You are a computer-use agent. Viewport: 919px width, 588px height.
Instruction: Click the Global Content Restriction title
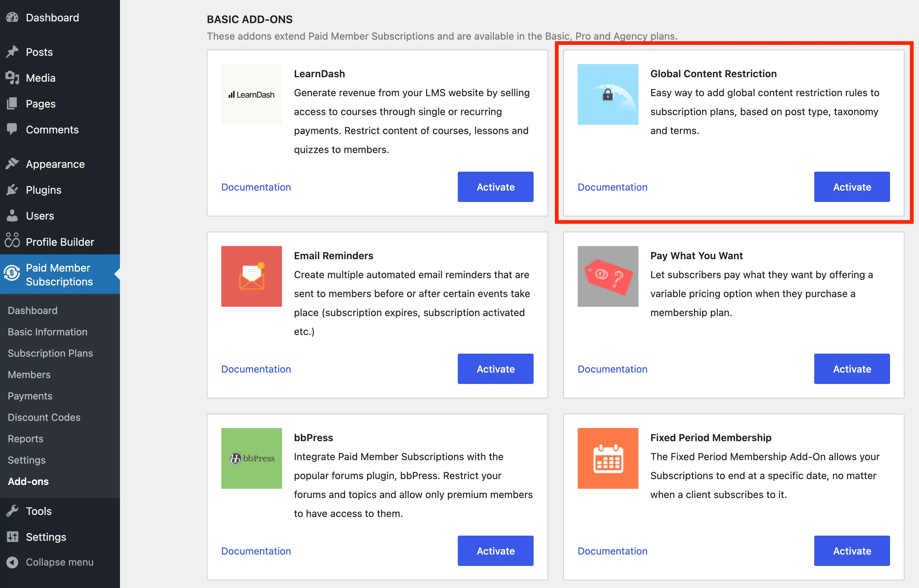(713, 74)
